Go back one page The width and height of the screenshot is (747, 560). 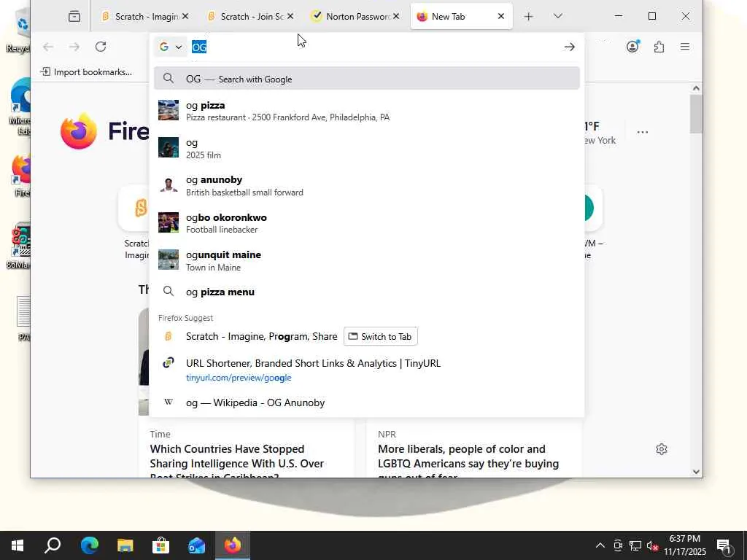[48, 47]
